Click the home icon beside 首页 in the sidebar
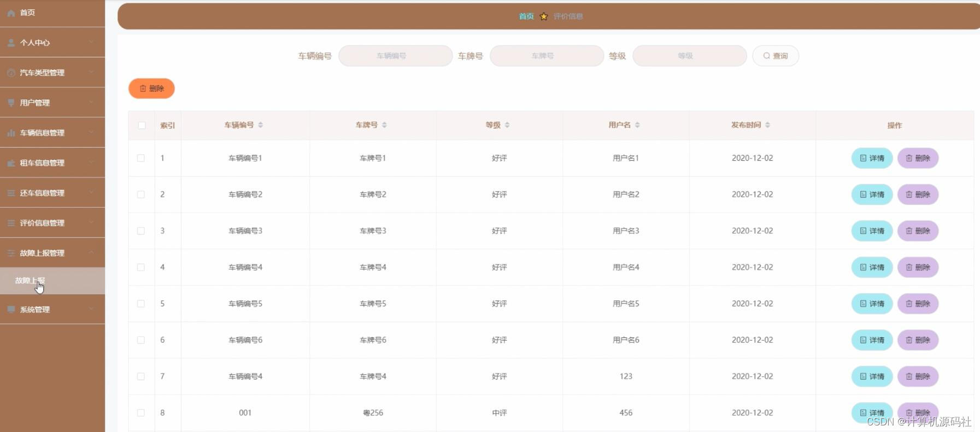The height and width of the screenshot is (432, 980). pyautogui.click(x=11, y=13)
